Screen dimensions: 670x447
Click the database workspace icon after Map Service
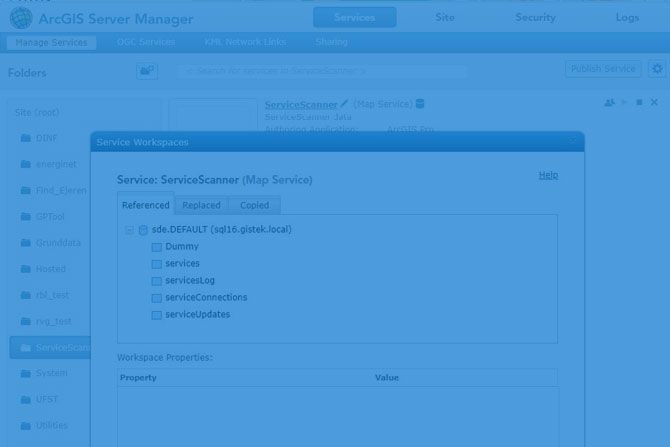(x=420, y=103)
